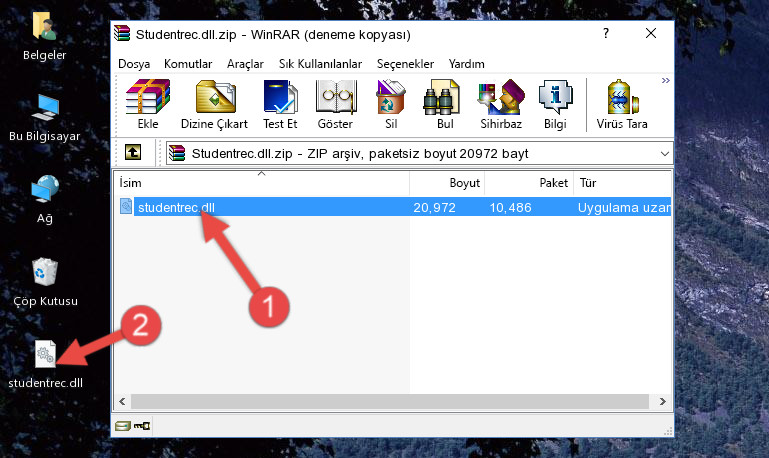The image size is (769, 458).
Task: Show archive Bilgi info icon
Action: 555,104
